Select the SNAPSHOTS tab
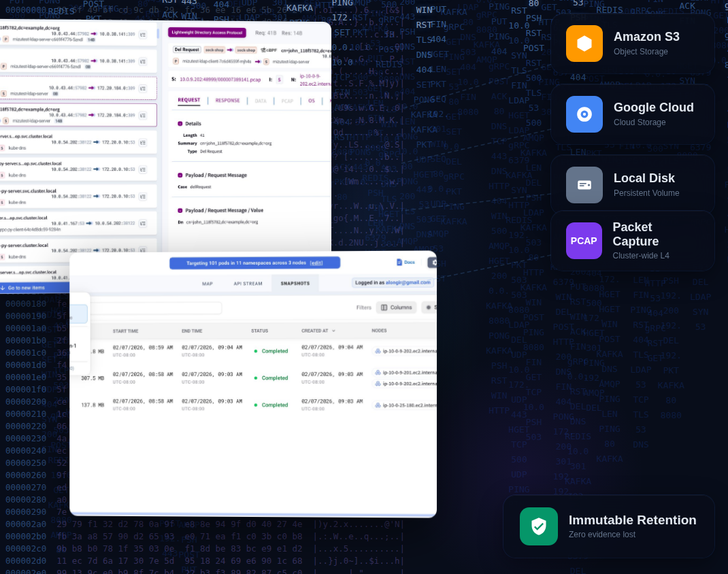This screenshot has width=728, height=574. 295,284
